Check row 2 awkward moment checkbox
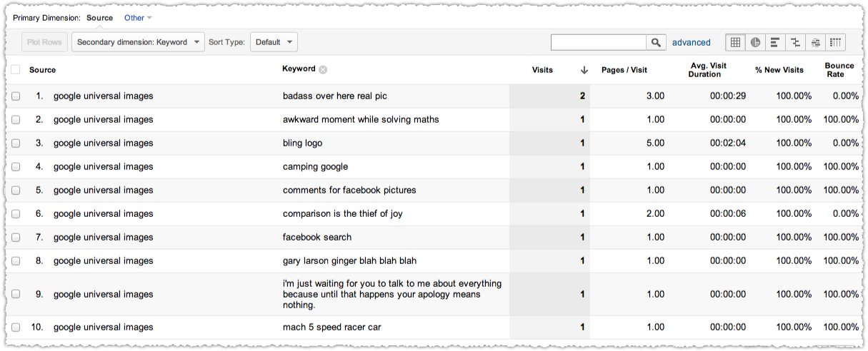Image resolution: width=868 pixels, height=351 pixels. [16, 120]
